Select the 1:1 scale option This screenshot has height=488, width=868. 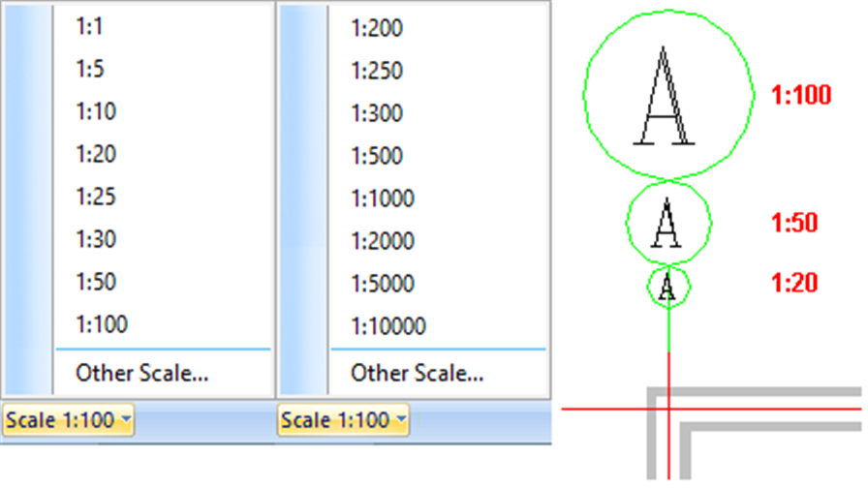[89, 26]
